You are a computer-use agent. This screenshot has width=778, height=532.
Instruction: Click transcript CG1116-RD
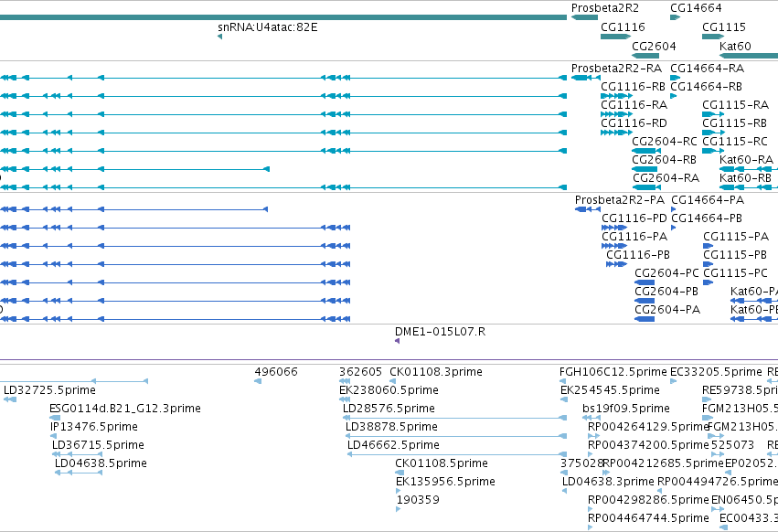[616, 133]
